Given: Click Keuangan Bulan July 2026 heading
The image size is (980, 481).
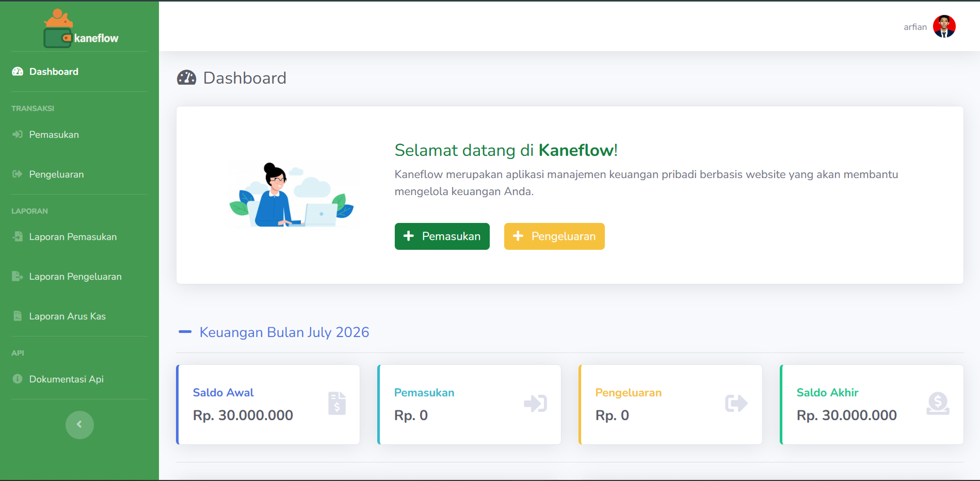Looking at the screenshot, I should (x=284, y=332).
